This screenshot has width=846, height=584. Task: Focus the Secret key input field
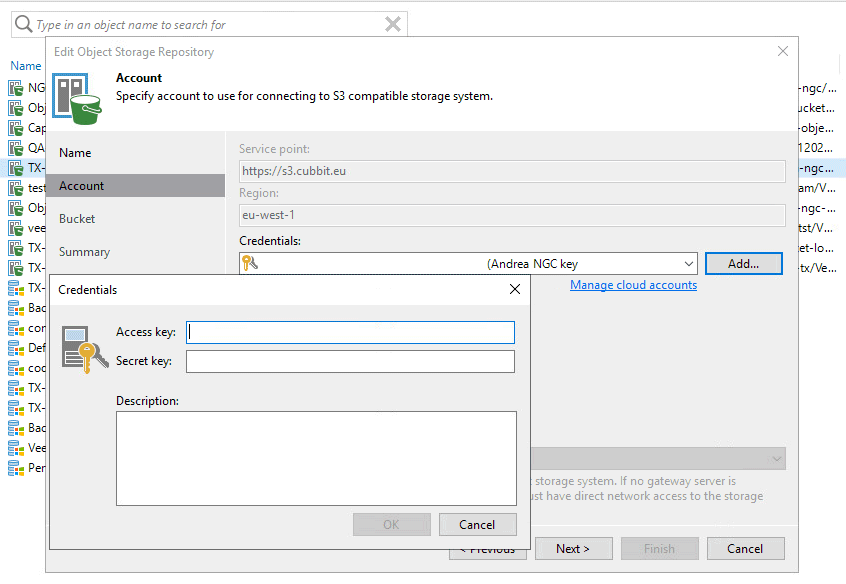tap(350, 361)
